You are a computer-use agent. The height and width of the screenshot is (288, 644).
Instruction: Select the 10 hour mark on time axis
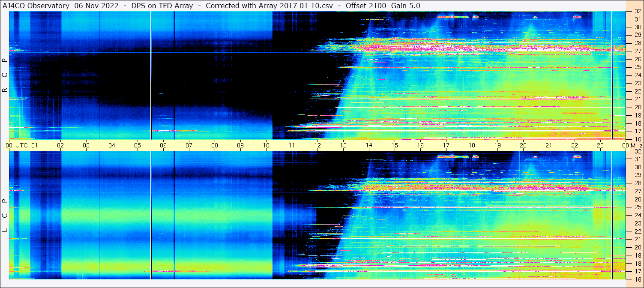(266, 145)
